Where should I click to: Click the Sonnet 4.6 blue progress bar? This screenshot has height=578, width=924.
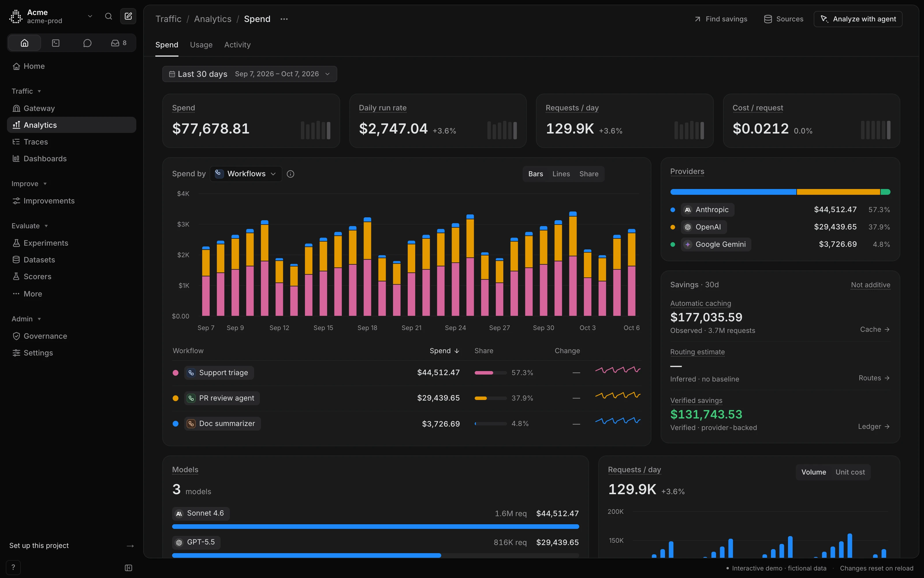375,526
